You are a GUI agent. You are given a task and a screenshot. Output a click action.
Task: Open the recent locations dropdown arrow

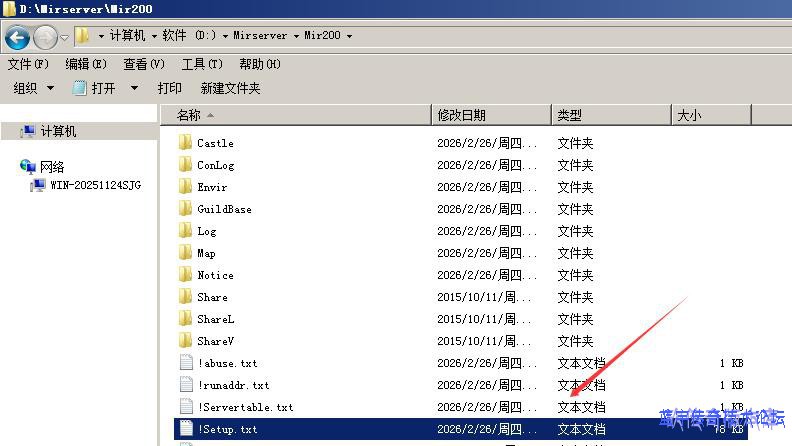[65, 37]
